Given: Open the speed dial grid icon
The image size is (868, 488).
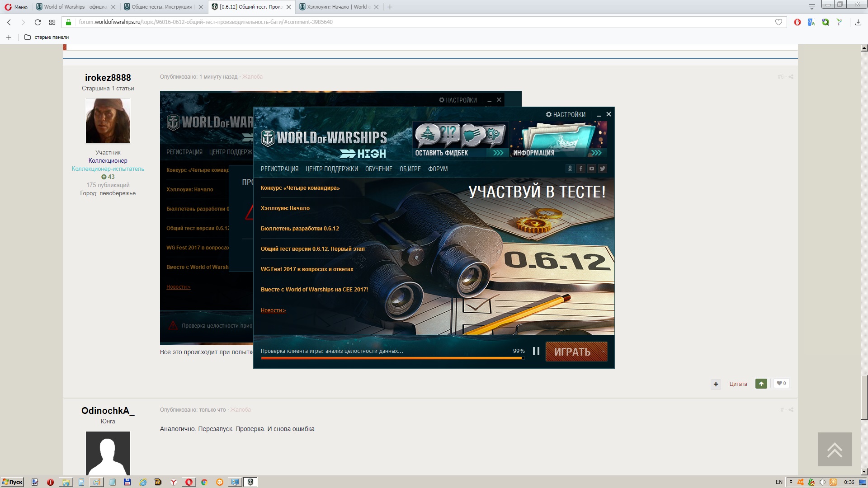Looking at the screenshot, I should point(52,22).
